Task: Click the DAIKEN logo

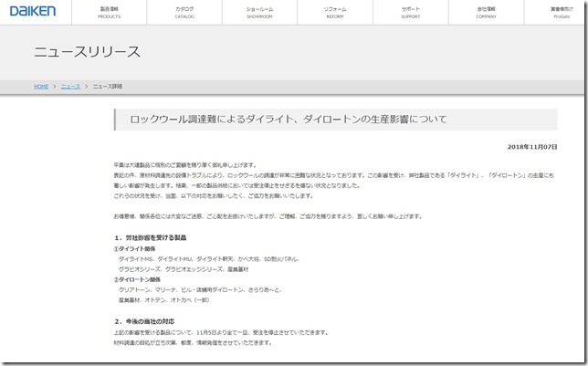Action: tap(33, 11)
